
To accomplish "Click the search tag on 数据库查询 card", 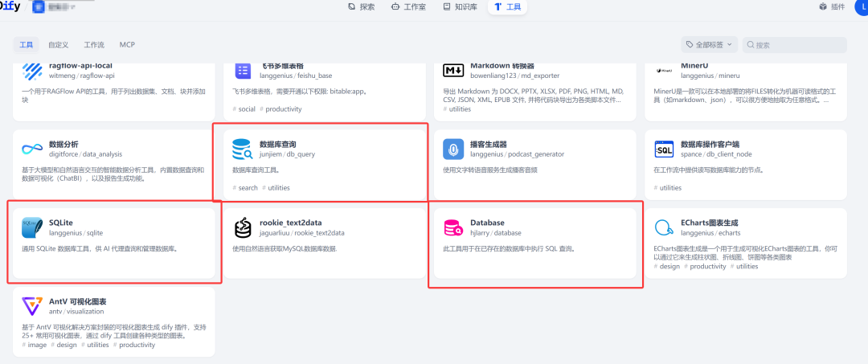I will pyautogui.click(x=245, y=188).
